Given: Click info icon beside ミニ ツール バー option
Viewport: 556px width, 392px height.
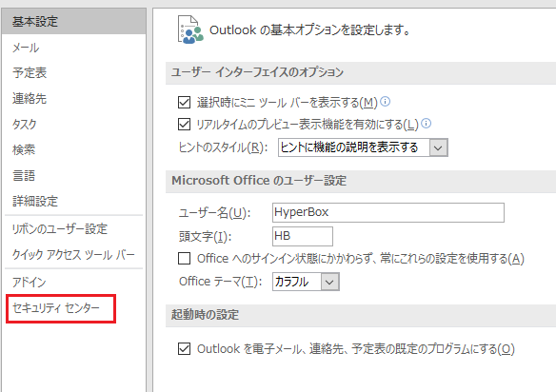Looking at the screenshot, I should click(385, 102).
